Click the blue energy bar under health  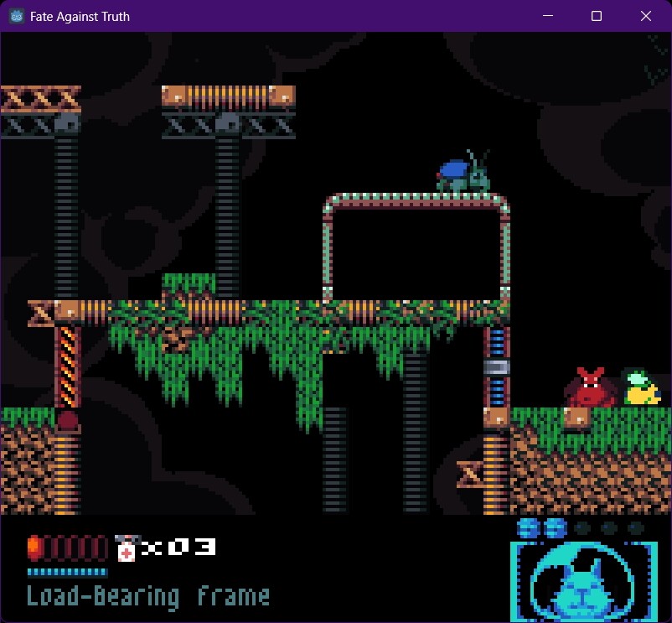click(67, 572)
